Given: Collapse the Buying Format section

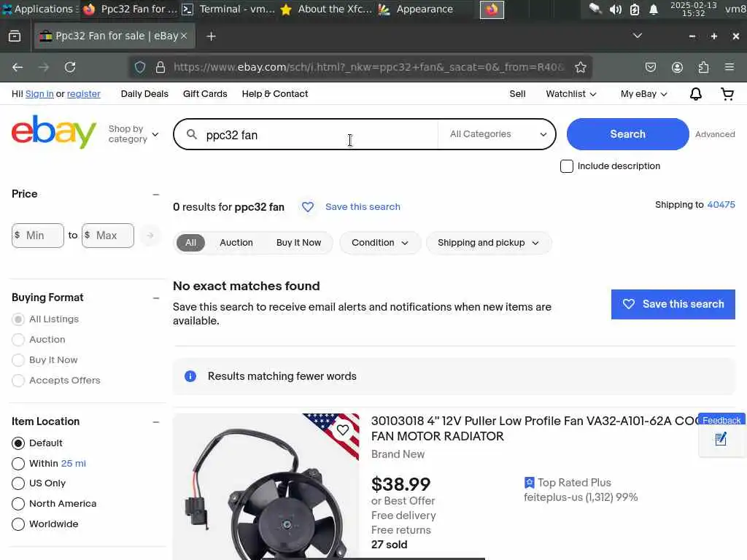Looking at the screenshot, I should 156,298.
